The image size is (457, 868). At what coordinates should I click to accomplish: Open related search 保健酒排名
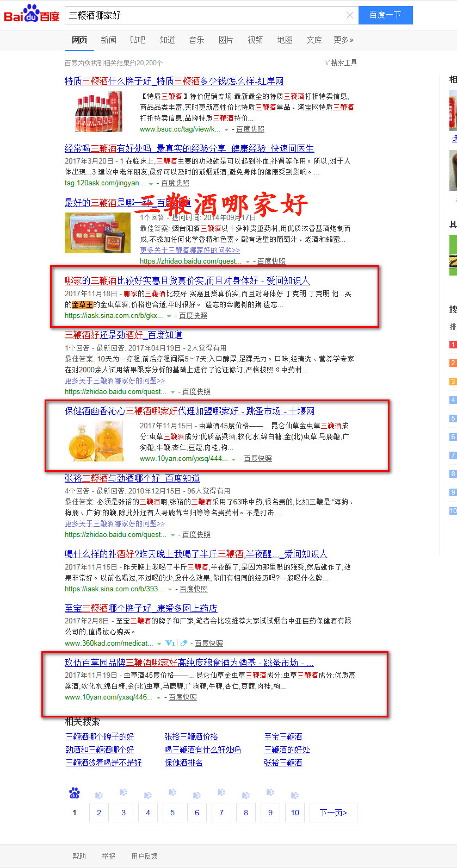click(184, 763)
